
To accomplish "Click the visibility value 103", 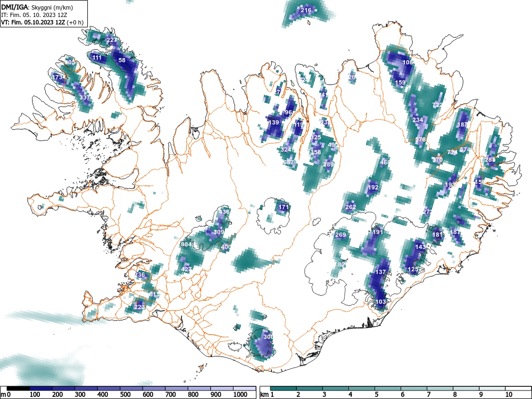I will (x=381, y=302).
